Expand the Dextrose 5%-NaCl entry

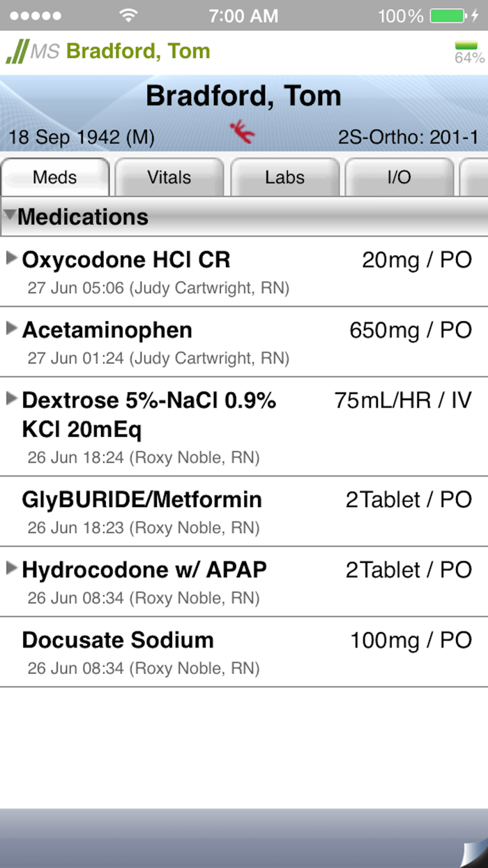tap(11, 398)
